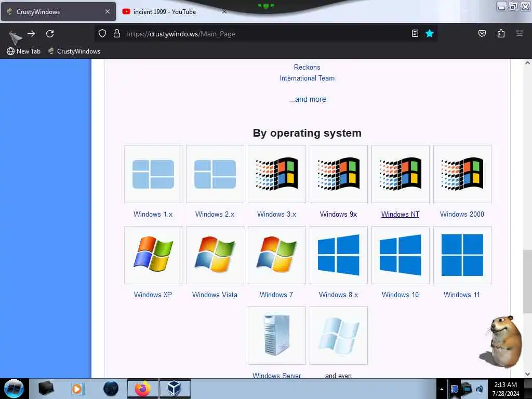
Task: Close the YouTube tab
Action: click(x=224, y=11)
